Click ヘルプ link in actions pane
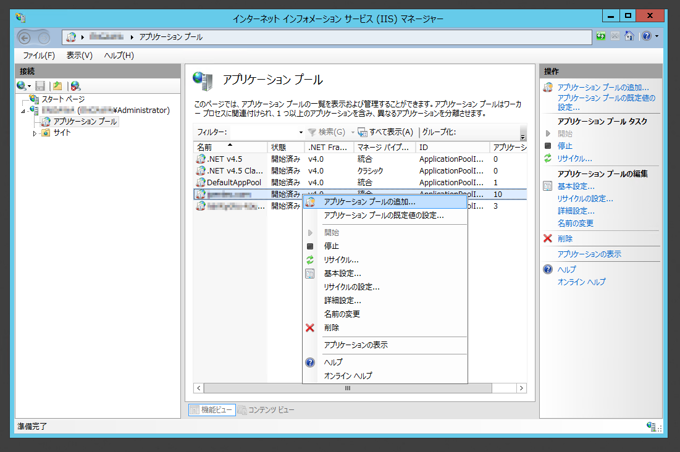 pos(566,269)
